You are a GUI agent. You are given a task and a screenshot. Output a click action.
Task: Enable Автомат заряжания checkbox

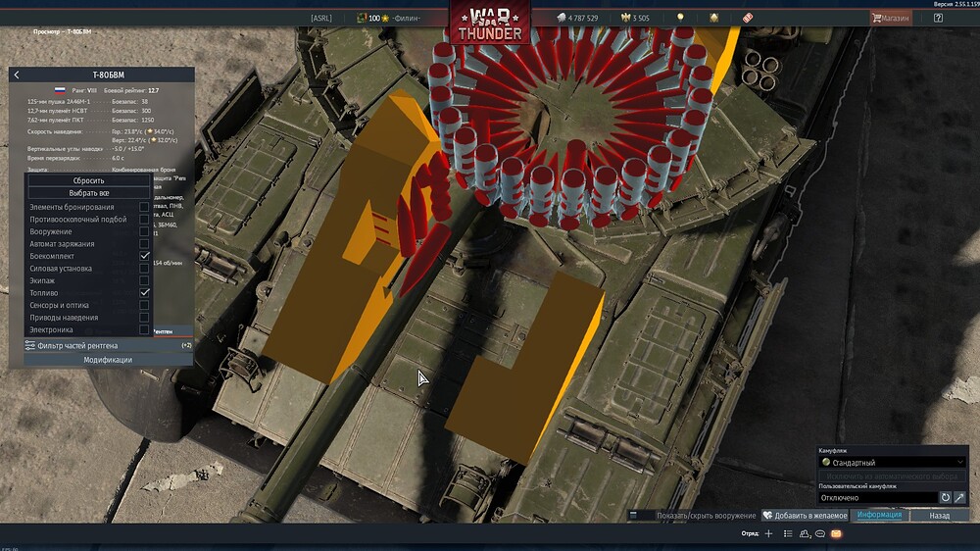coord(144,243)
